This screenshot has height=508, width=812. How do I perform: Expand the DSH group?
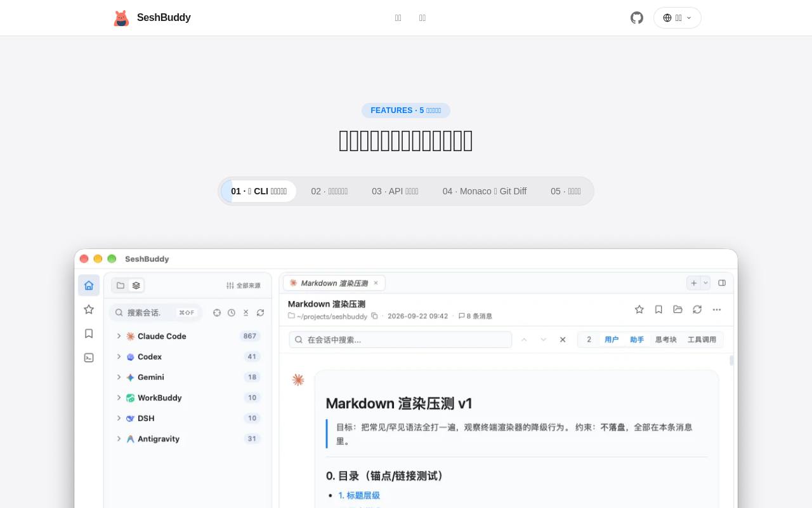click(119, 418)
